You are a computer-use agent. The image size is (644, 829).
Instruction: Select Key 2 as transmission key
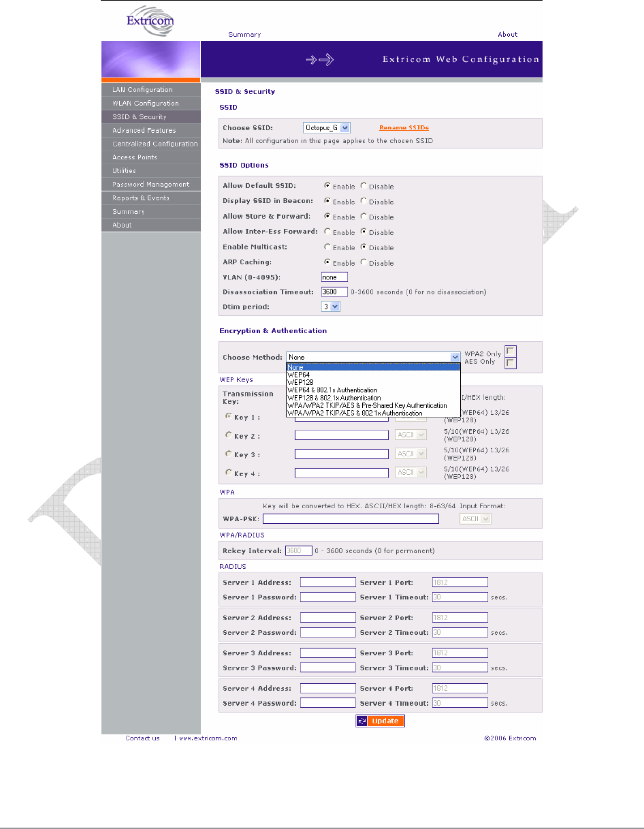point(227,435)
